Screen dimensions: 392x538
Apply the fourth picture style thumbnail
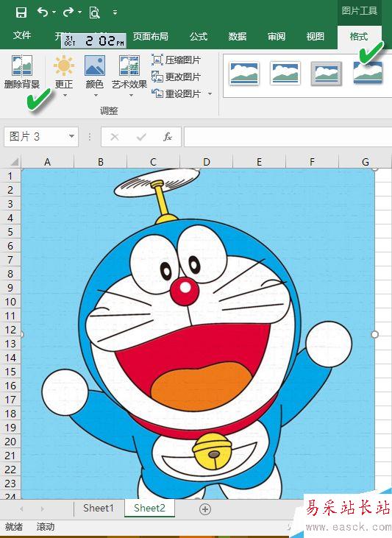(368, 72)
